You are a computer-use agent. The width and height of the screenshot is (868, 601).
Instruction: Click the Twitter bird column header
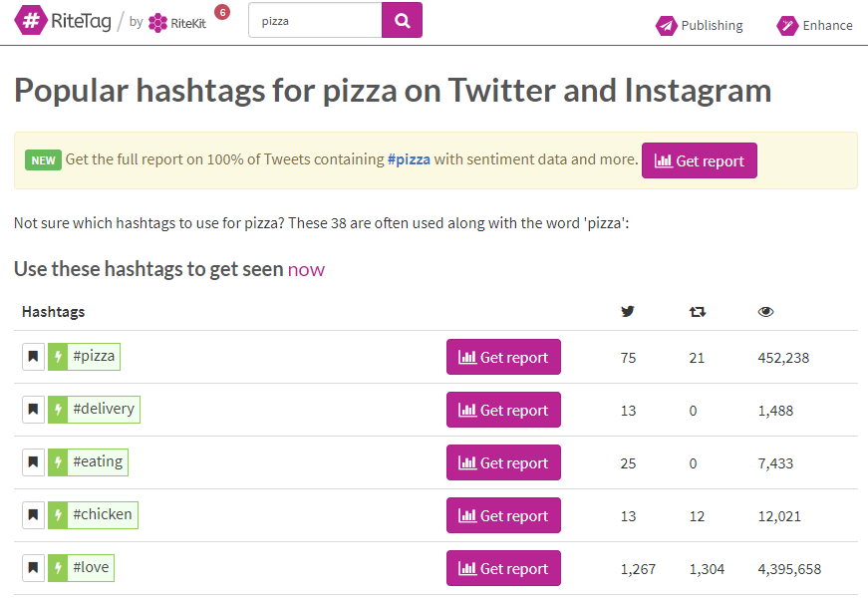627,312
